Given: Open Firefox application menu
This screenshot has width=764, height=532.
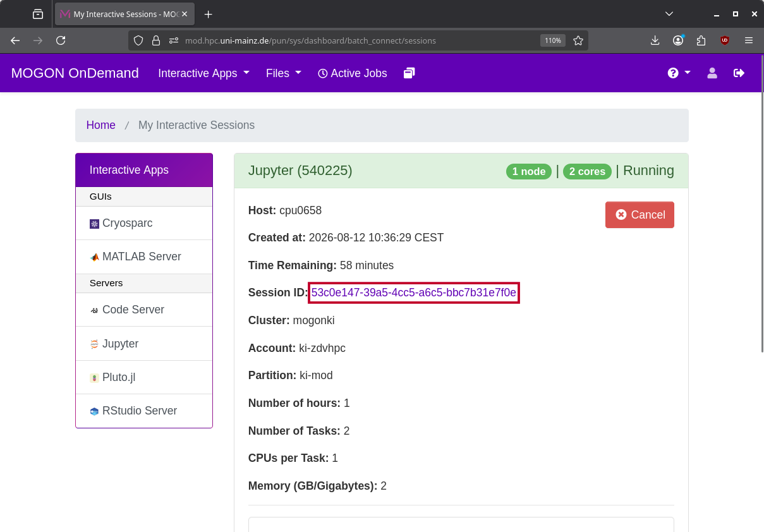Looking at the screenshot, I should (x=749, y=40).
